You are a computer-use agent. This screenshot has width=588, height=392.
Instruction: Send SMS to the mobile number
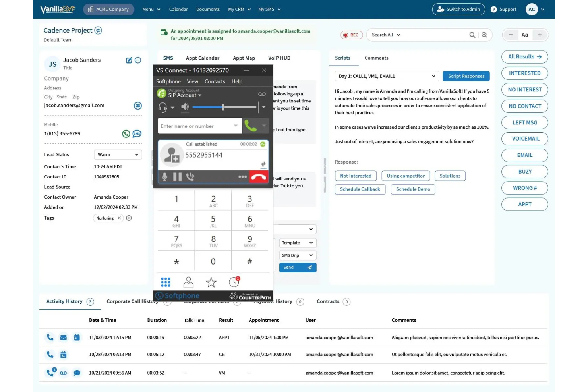pos(137,134)
